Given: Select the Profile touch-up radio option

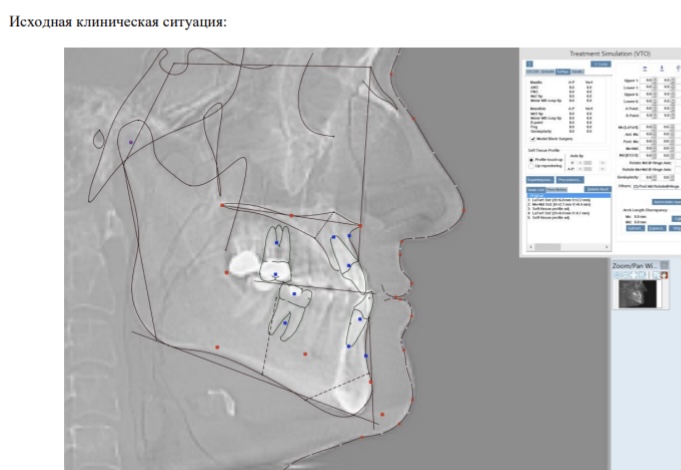Looking at the screenshot, I should click(531, 160).
